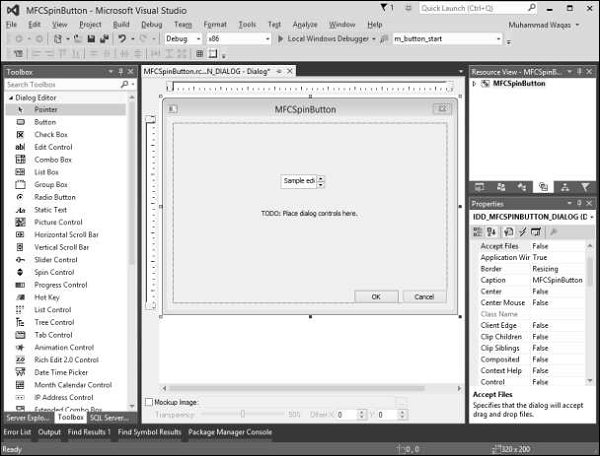Click the Cancel button in dialog design
The width and height of the screenshot is (600, 456).
[424, 297]
